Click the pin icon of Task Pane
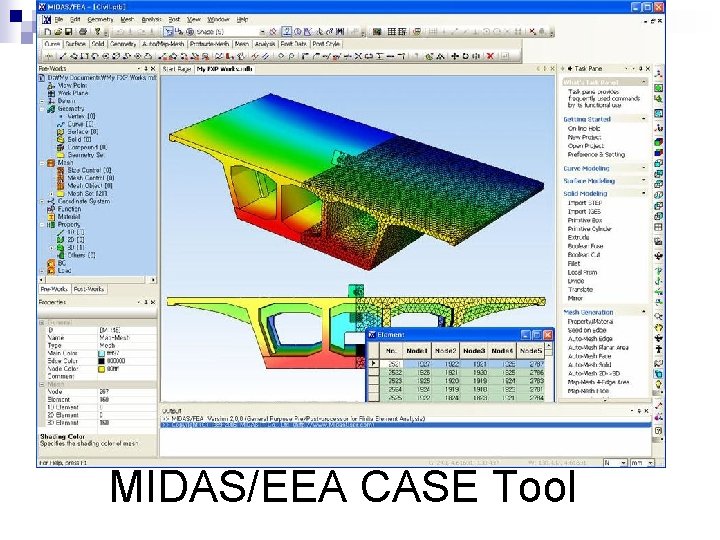The height and width of the screenshot is (540, 720). click(x=641, y=68)
